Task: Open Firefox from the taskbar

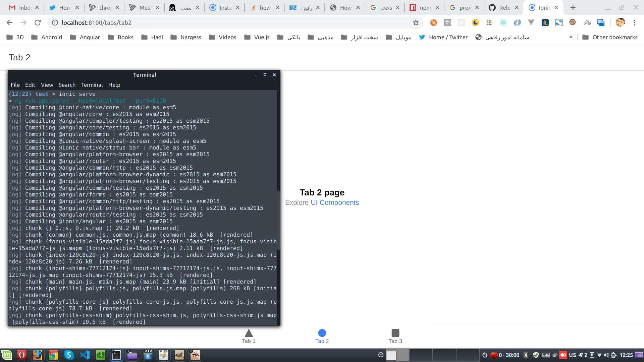Action: 38,355
